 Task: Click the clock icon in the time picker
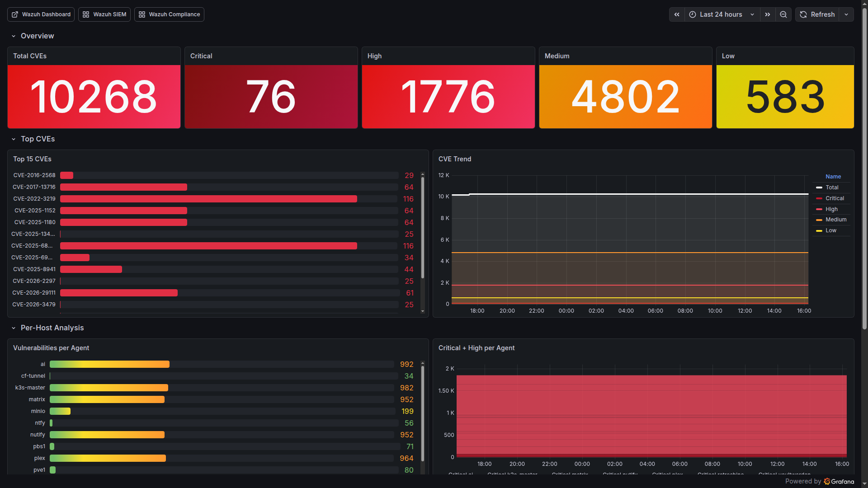[693, 14]
